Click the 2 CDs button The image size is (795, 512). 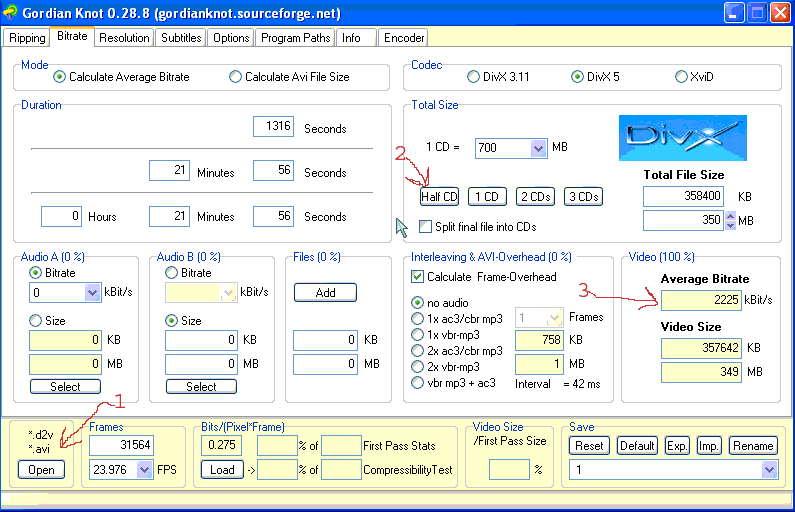(x=535, y=197)
